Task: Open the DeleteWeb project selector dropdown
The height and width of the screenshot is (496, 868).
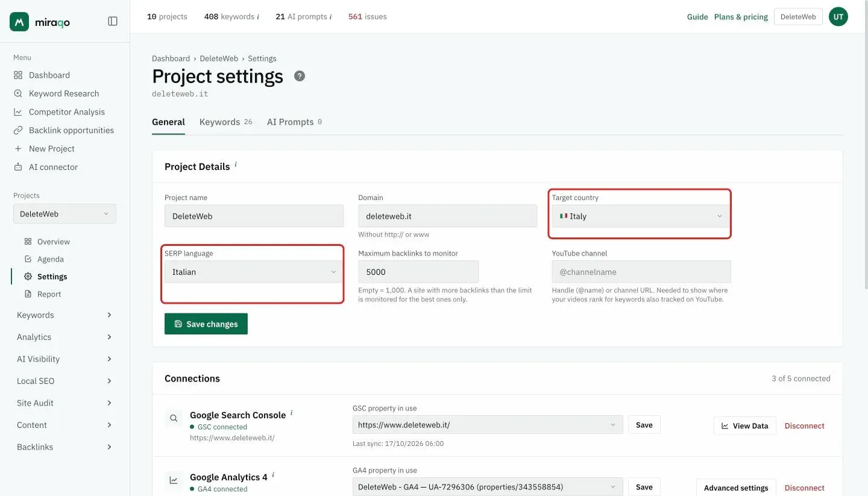Action: point(64,214)
